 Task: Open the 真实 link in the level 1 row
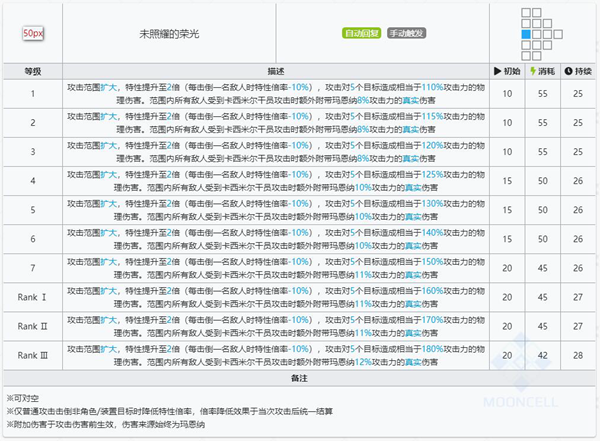point(411,100)
